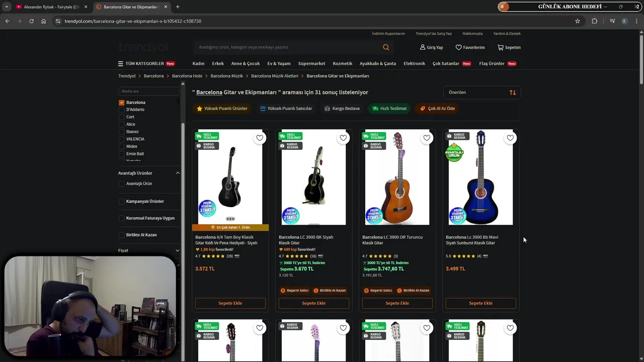Filter by Yüksek Puanlı Ürünler
This screenshot has width=644, height=362.
(x=222, y=109)
